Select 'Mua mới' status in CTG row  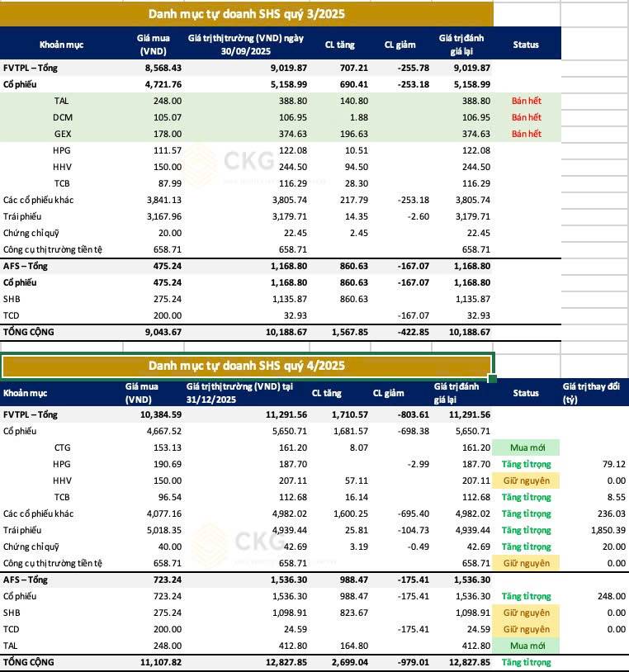(x=527, y=447)
